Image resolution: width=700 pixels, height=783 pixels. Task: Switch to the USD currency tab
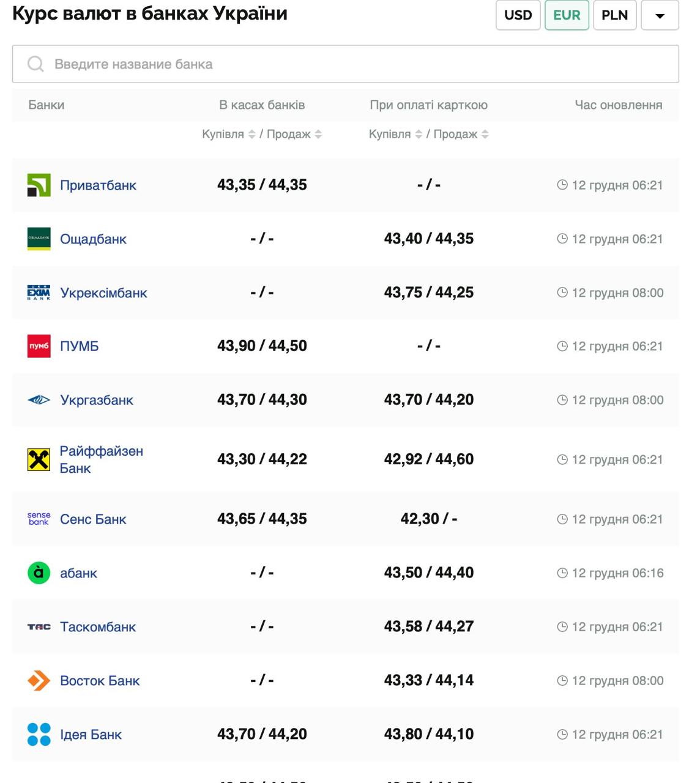click(518, 15)
